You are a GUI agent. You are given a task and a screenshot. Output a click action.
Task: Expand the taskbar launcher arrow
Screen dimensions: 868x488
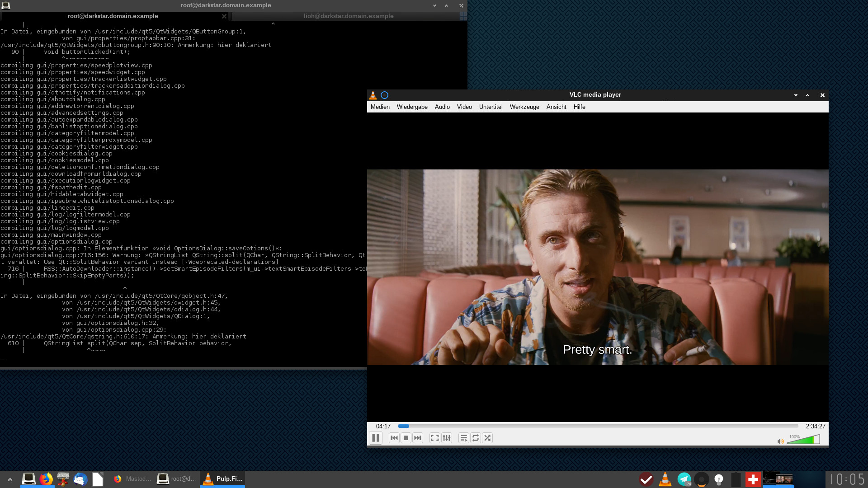click(10, 479)
